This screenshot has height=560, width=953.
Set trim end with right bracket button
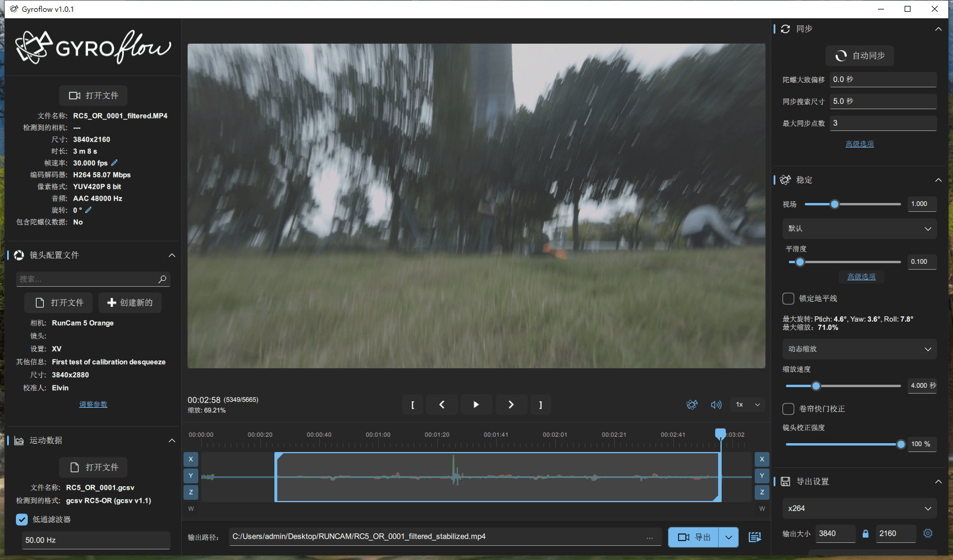click(x=541, y=405)
